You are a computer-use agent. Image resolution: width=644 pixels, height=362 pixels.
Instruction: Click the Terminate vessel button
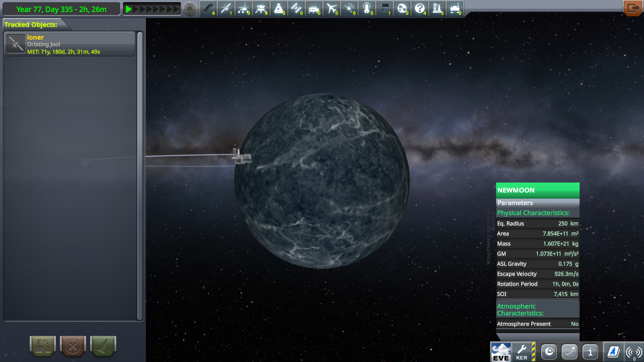pyautogui.click(x=72, y=346)
